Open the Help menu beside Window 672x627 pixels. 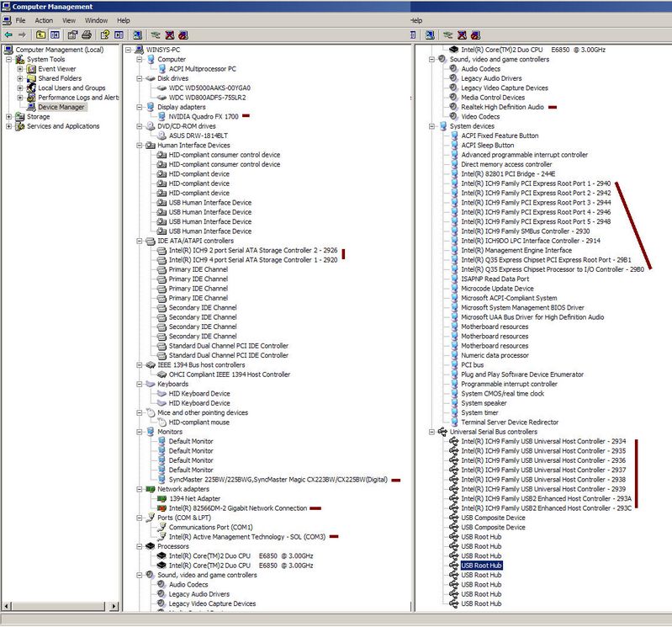(124, 20)
